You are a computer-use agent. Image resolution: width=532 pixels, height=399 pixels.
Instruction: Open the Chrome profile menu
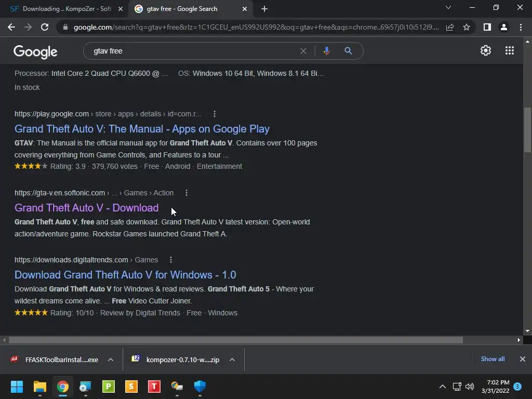pyautogui.click(x=504, y=27)
